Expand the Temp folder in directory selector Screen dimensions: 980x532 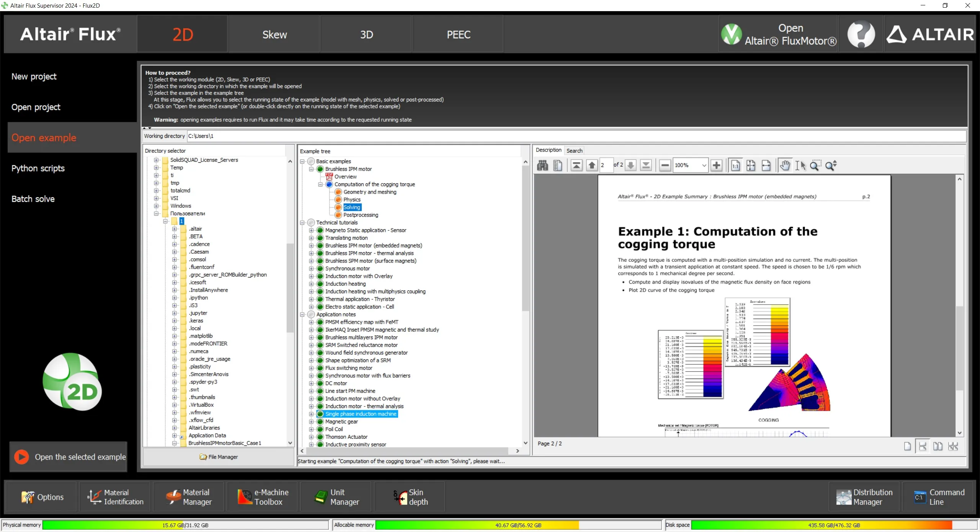(156, 168)
